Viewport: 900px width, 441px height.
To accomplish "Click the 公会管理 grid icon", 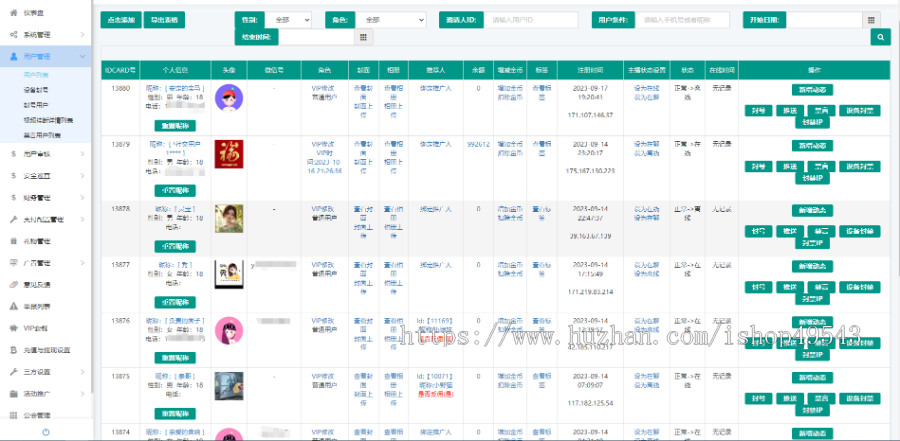I will tap(13, 416).
